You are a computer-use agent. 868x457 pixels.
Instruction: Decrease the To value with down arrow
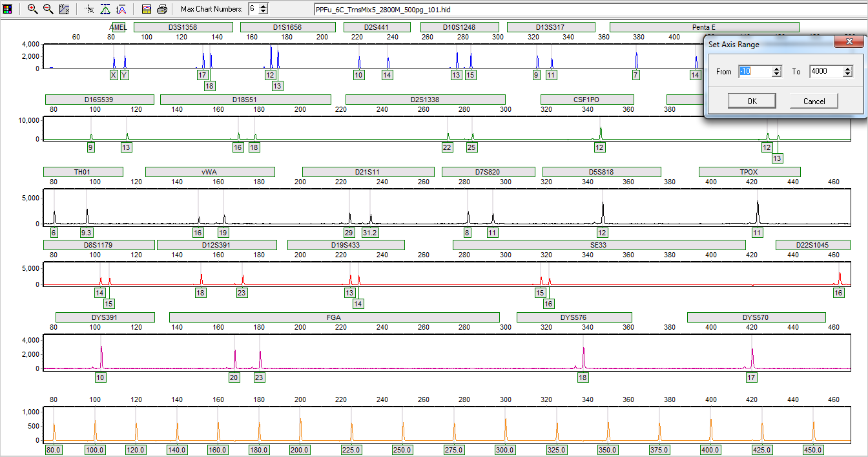click(x=848, y=74)
